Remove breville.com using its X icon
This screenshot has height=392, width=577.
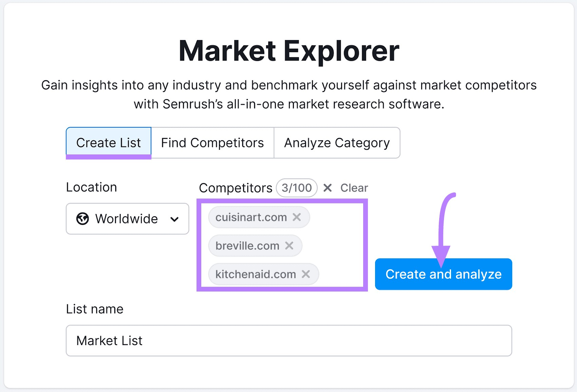click(290, 246)
